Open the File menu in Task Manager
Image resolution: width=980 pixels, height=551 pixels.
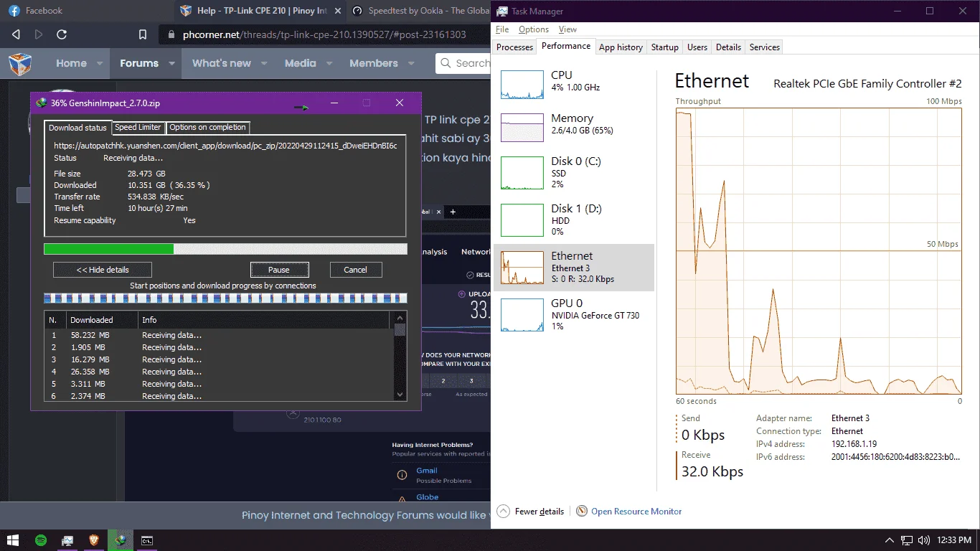[502, 29]
